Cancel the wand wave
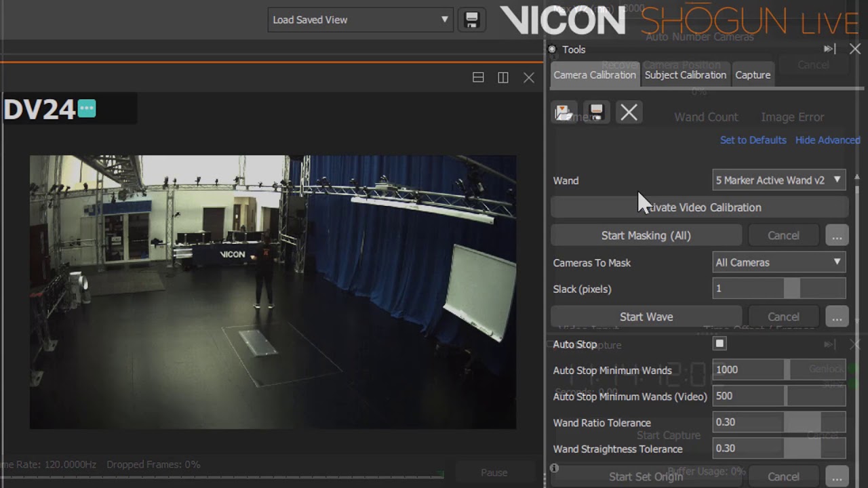Image resolution: width=868 pixels, height=488 pixels. click(783, 317)
